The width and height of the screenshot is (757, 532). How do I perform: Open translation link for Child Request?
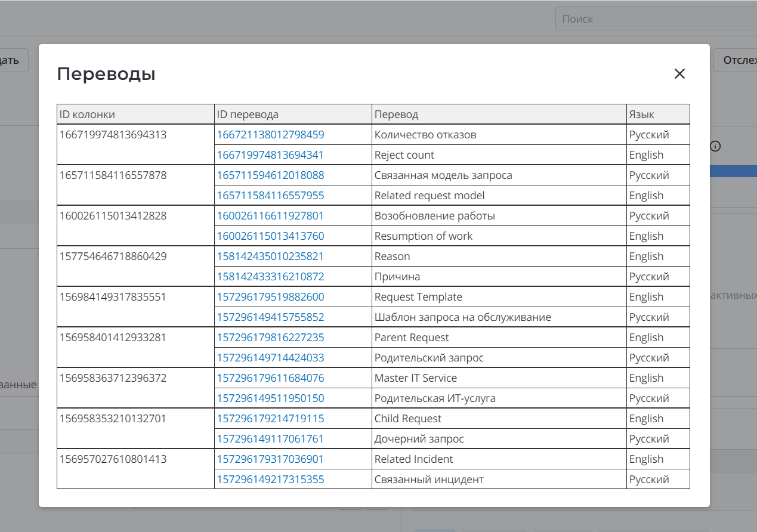[x=270, y=419]
